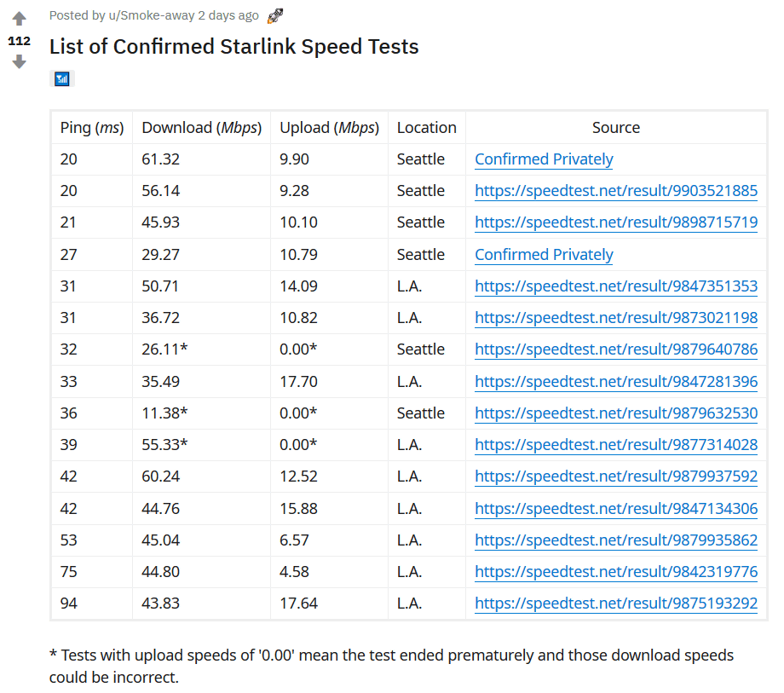Click the rocket award icon beside timestamp
This screenshot has height=693, width=784.
click(274, 15)
